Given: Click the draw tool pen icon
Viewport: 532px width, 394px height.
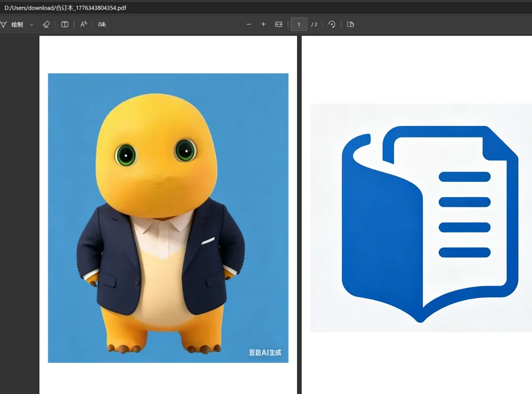Looking at the screenshot, I should [x=3, y=25].
